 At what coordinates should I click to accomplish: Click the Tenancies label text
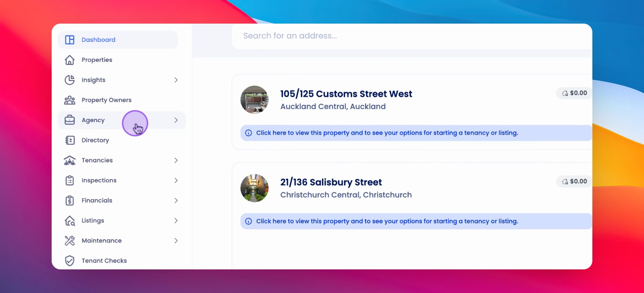(97, 160)
